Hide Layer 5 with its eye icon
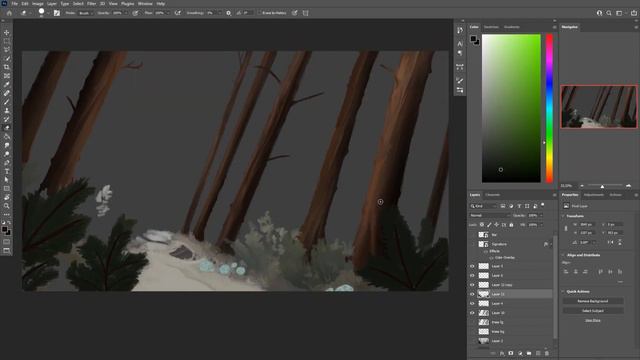Image resolution: width=640 pixels, height=360 pixels. 472,266
